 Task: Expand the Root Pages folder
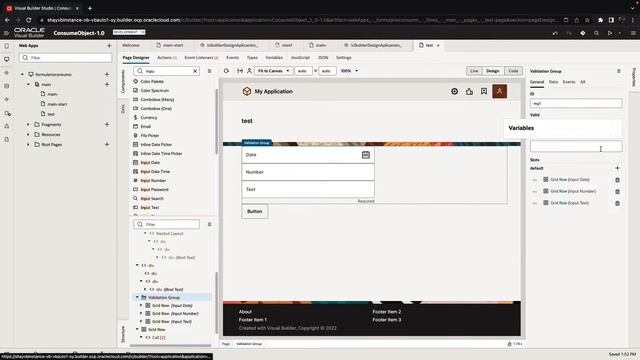pyautogui.click(x=28, y=144)
